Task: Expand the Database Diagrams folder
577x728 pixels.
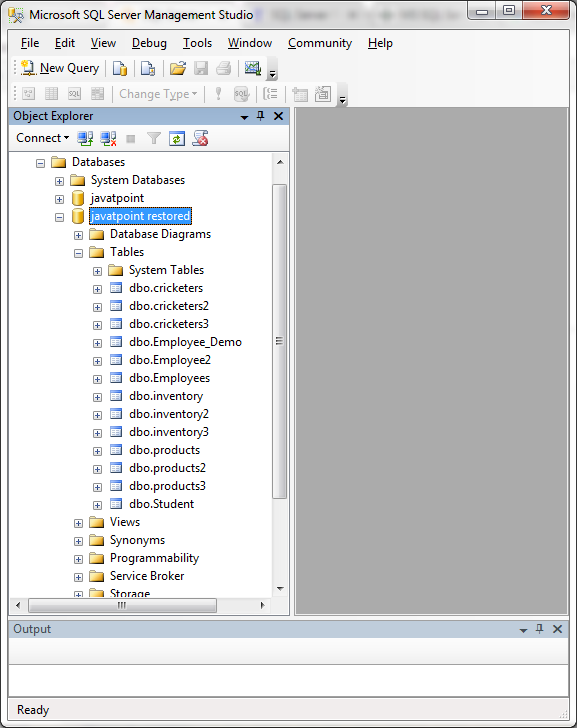Action: click(x=78, y=235)
